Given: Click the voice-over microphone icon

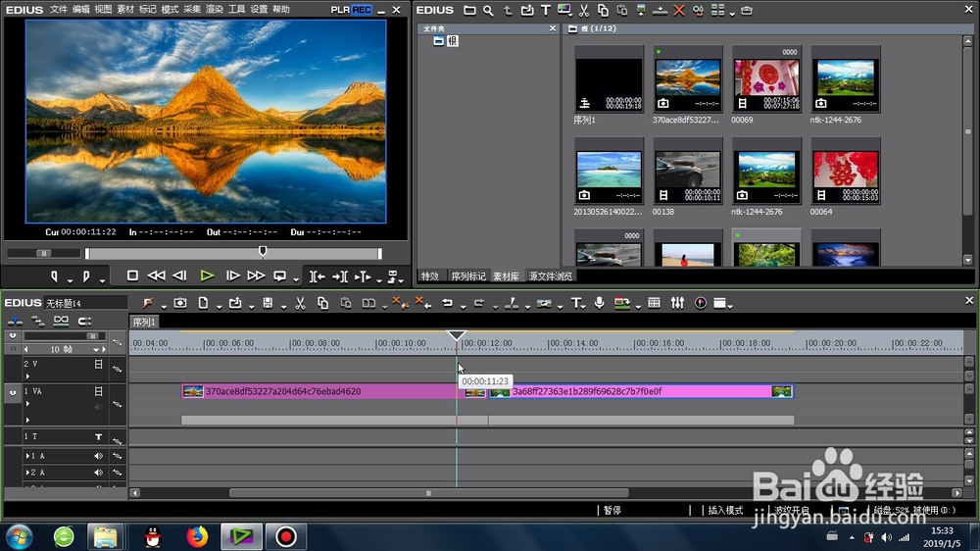Looking at the screenshot, I should coord(600,303).
